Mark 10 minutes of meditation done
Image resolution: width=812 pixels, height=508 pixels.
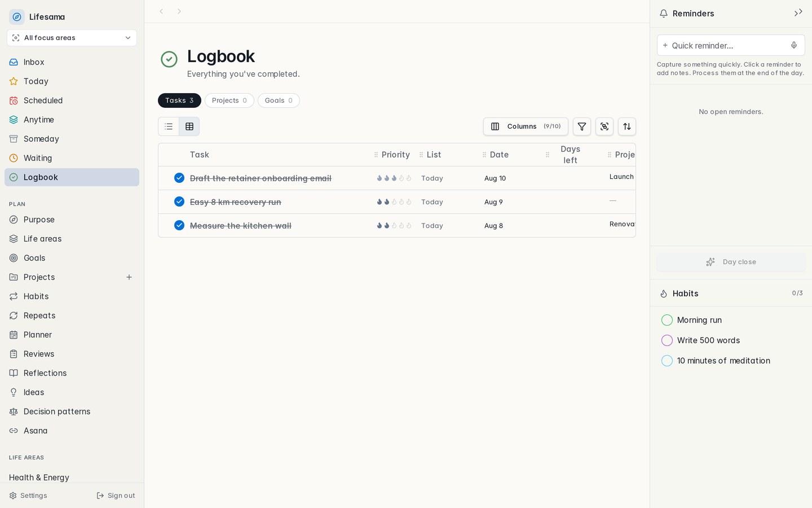coord(667,361)
